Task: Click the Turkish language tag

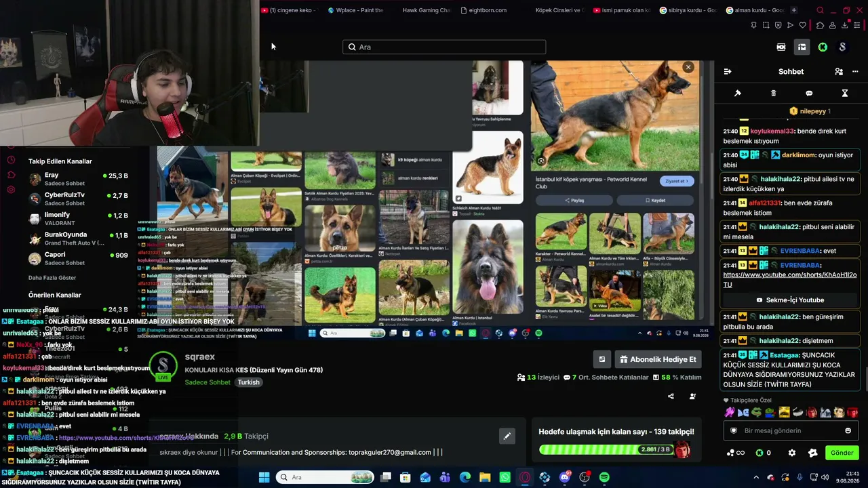Action: tap(248, 382)
